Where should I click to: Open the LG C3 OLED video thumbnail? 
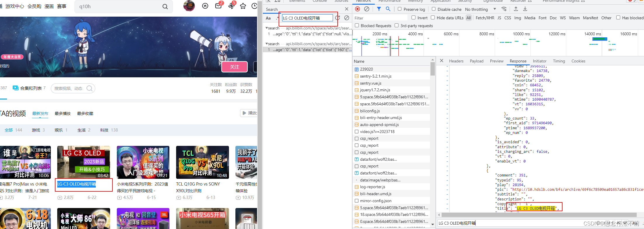point(84,162)
